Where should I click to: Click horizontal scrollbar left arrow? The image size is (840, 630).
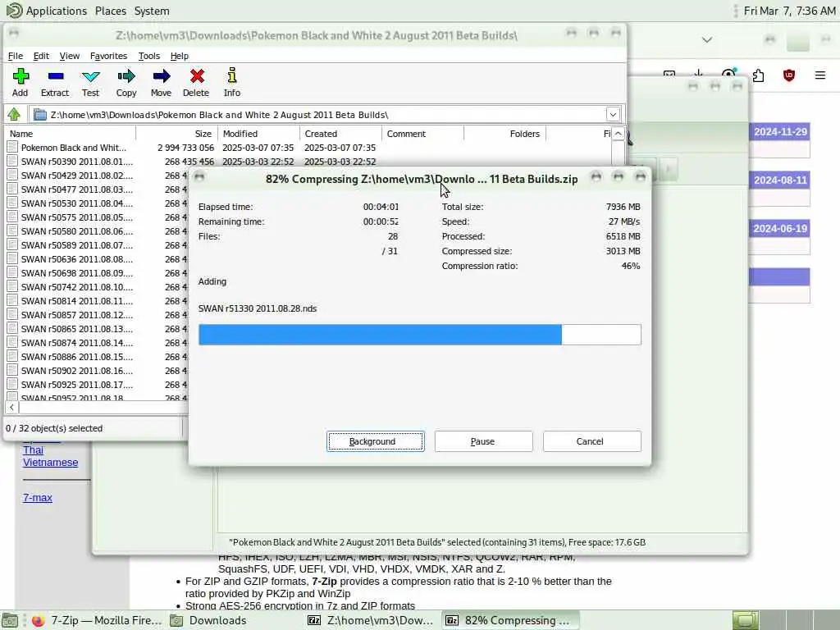11,407
